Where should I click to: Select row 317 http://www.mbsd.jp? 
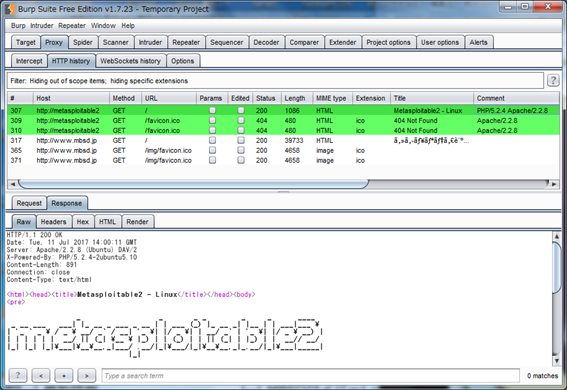pyautogui.click(x=283, y=140)
